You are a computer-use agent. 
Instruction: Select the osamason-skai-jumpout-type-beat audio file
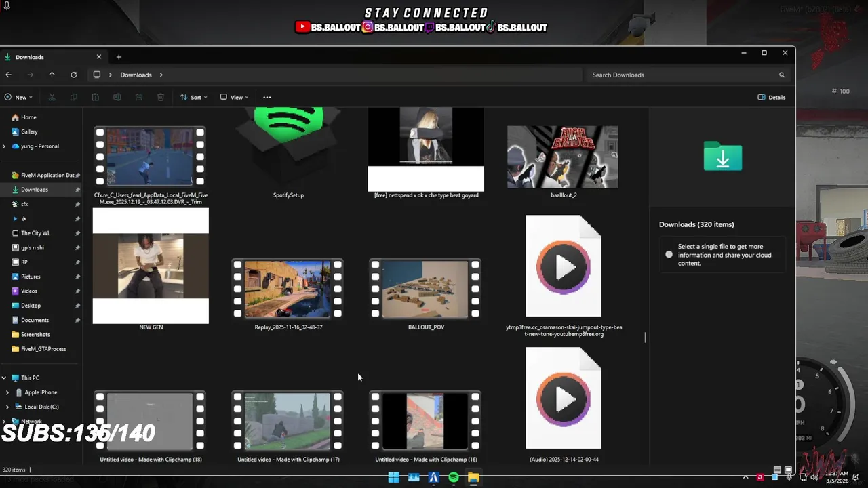pos(564,266)
